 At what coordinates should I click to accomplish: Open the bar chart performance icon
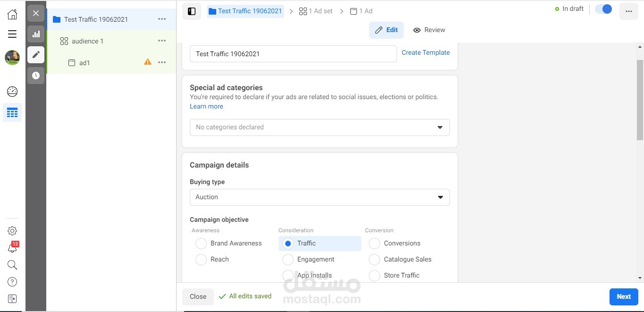click(36, 34)
